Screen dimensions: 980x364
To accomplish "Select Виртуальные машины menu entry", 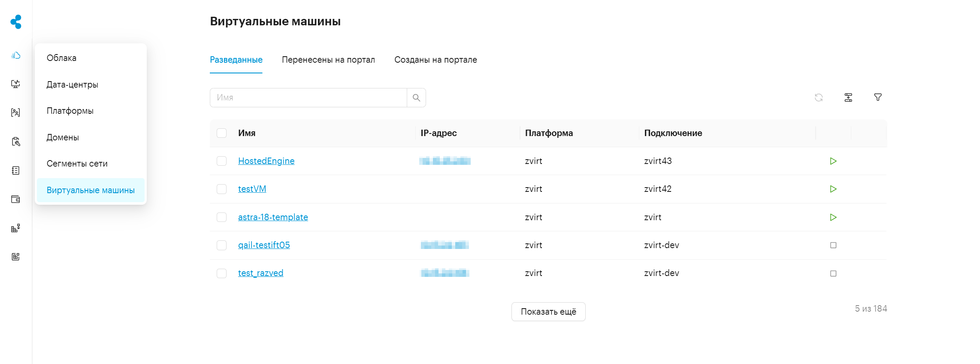I will (x=91, y=190).
